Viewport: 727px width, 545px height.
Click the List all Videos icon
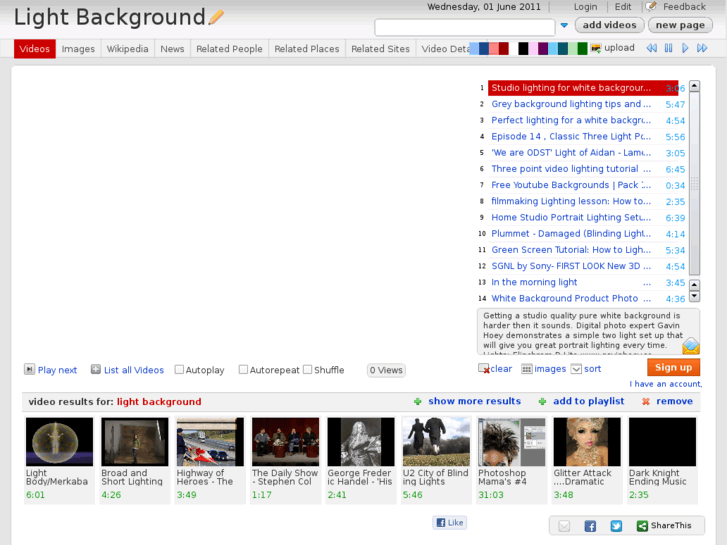[x=96, y=369]
